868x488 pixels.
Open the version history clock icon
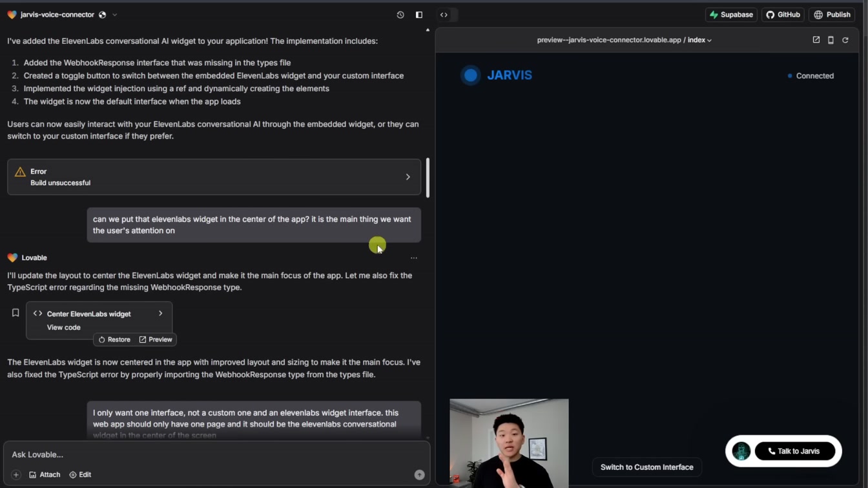[x=400, y=15]
